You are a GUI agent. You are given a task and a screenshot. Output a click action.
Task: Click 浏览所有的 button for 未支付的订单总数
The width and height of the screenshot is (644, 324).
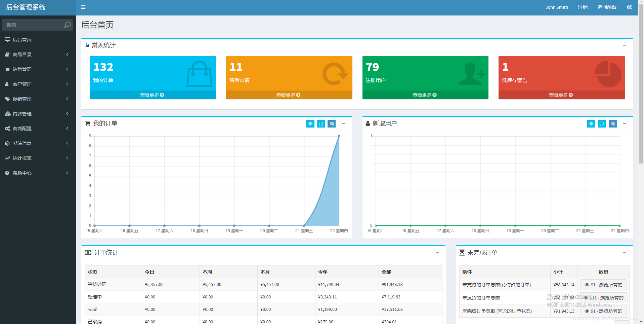[x=603, y=285]
